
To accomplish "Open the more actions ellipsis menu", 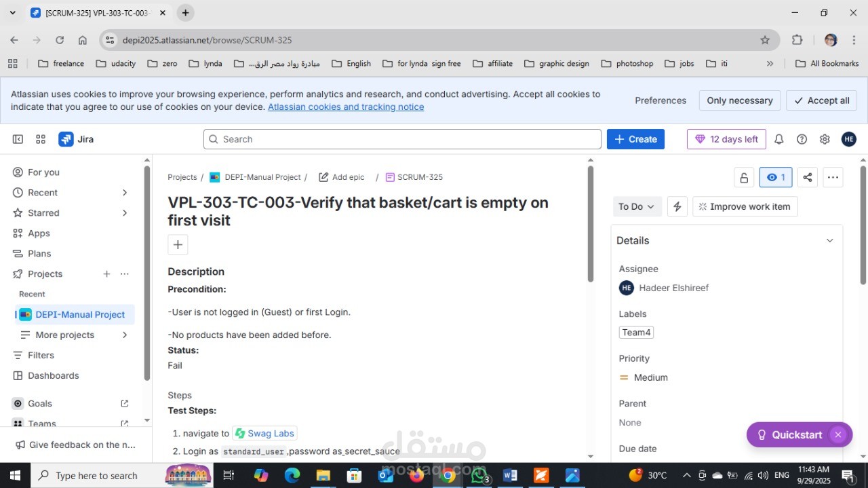I will [833, 177].
